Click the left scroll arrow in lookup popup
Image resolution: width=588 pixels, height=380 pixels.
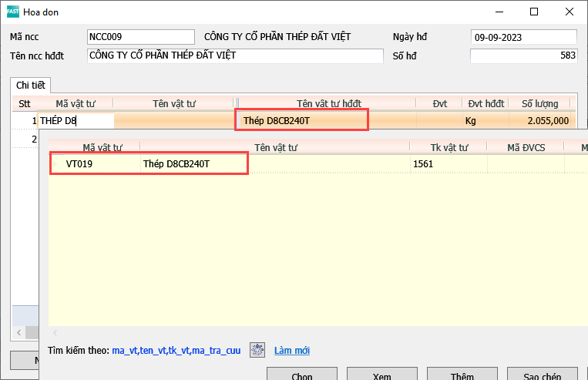[55, 332]
